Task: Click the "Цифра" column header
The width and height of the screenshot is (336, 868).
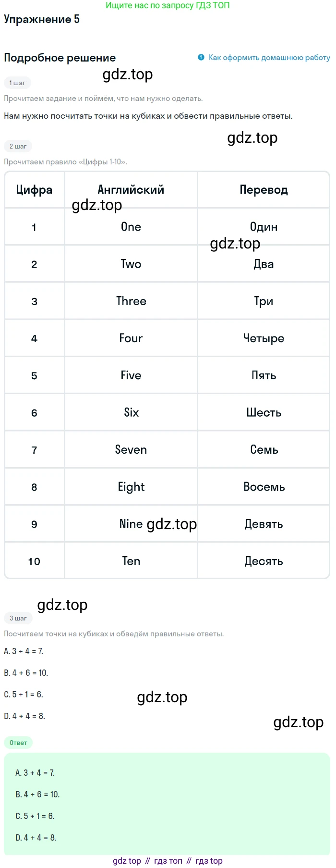Action: click(x=34, y=190)
